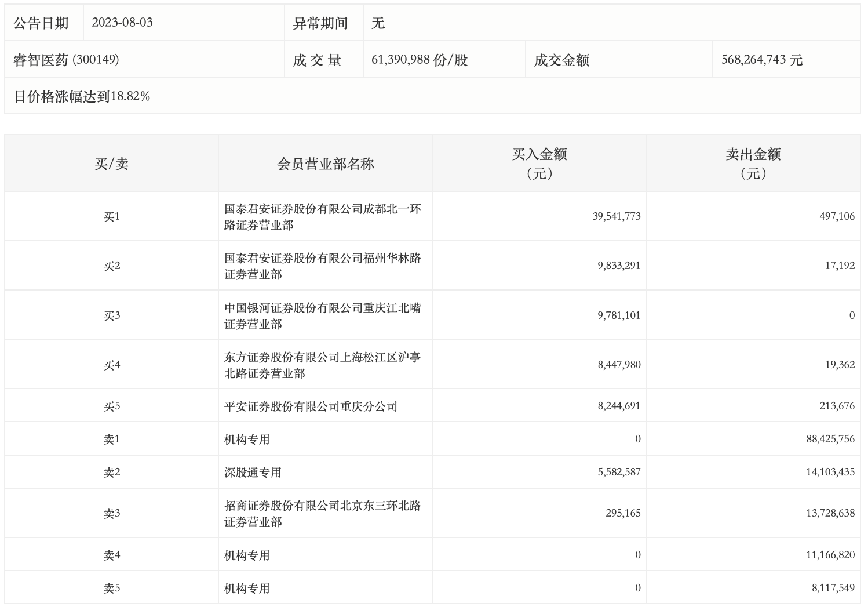Click 深股通专用 in the 卖2 row

[253, 473]
